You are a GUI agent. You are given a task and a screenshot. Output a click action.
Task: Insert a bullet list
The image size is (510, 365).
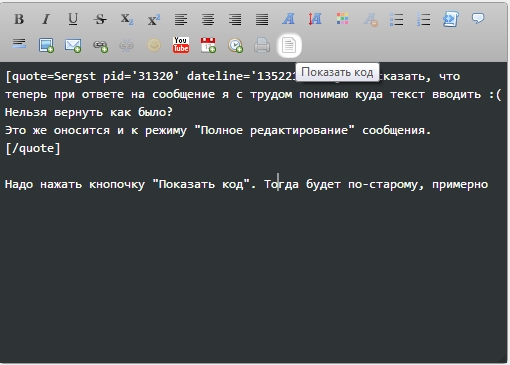[x=397, y=19]
